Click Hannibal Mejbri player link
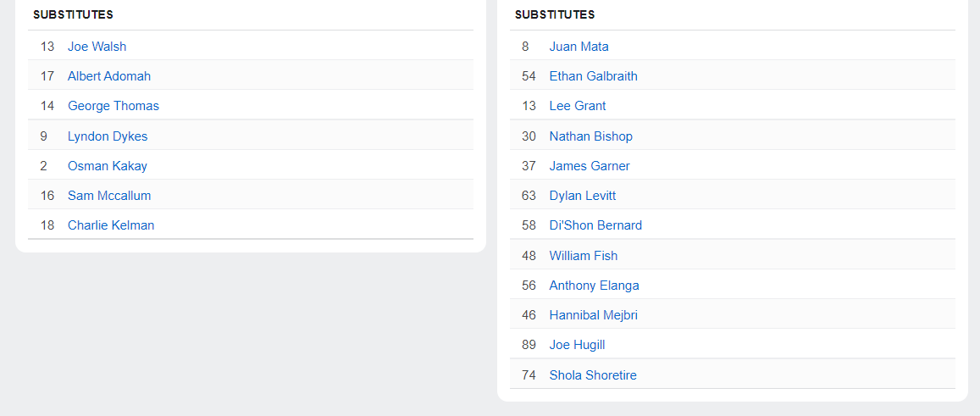 pyautogui.click(x=593, y=315)
